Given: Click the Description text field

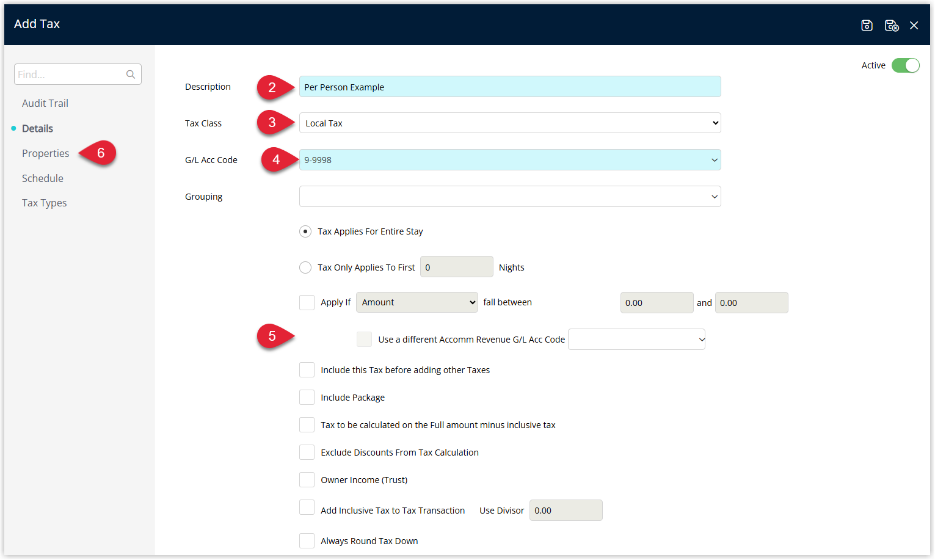Looking at the screenshot, I should click(510, 87).
